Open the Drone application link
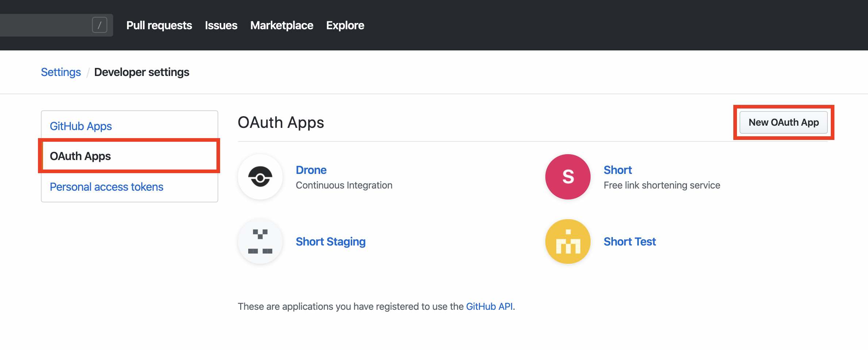Viewport: 868px width, 350px height. click(x=311, y=170)
